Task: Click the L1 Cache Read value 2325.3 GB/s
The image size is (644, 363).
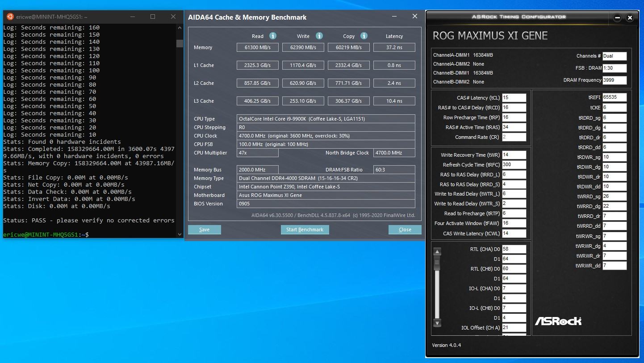Action: tap(258, 65)
